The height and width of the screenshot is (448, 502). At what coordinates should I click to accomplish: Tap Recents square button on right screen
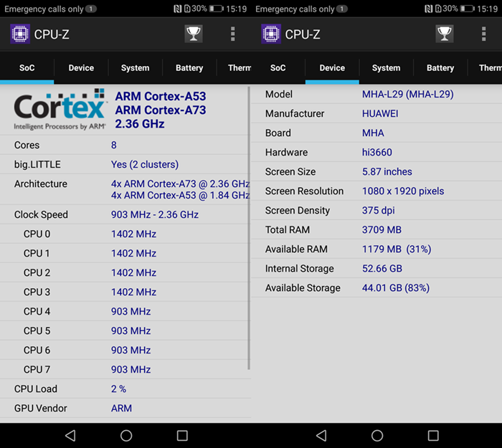[x=433, y=436]
